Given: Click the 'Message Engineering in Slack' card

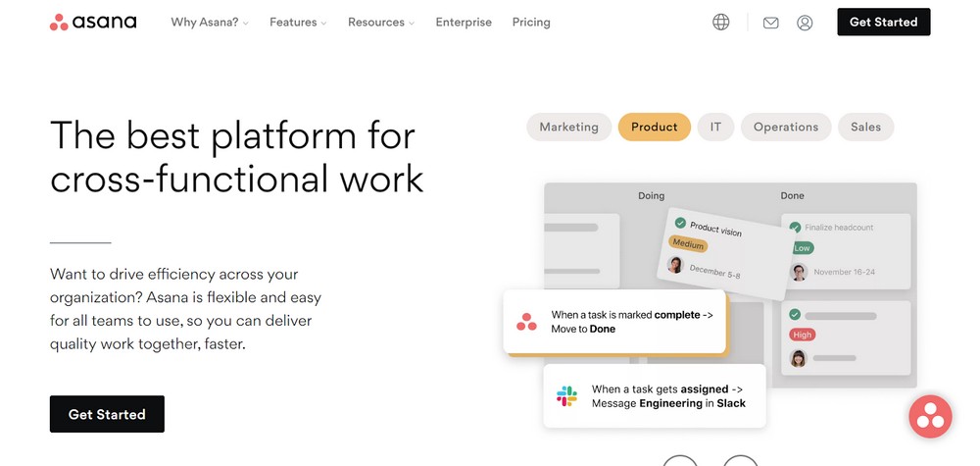Looking at the screenshot, I should [655, 396].
